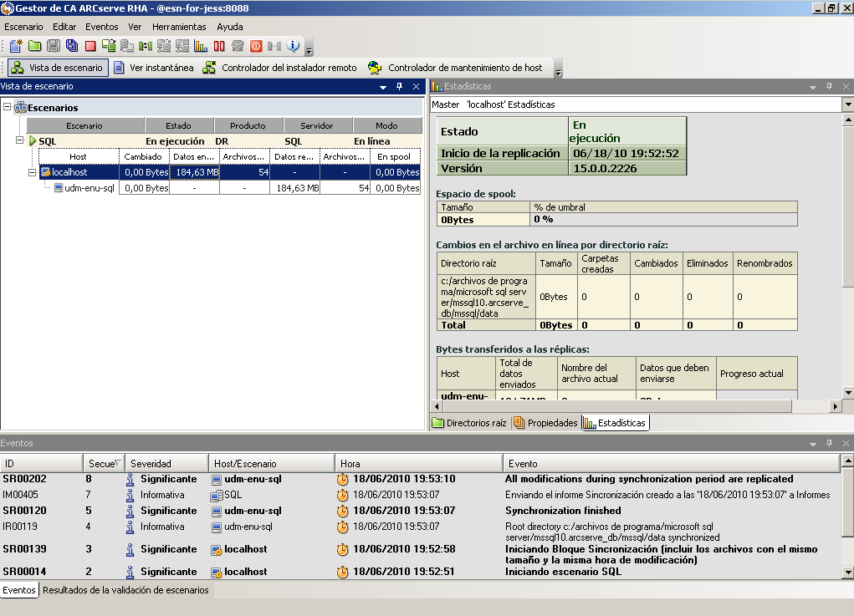The image size is (854, 616).
Task: Pin the Estadísticas panel using pushpin
Action: pos(829,86)
